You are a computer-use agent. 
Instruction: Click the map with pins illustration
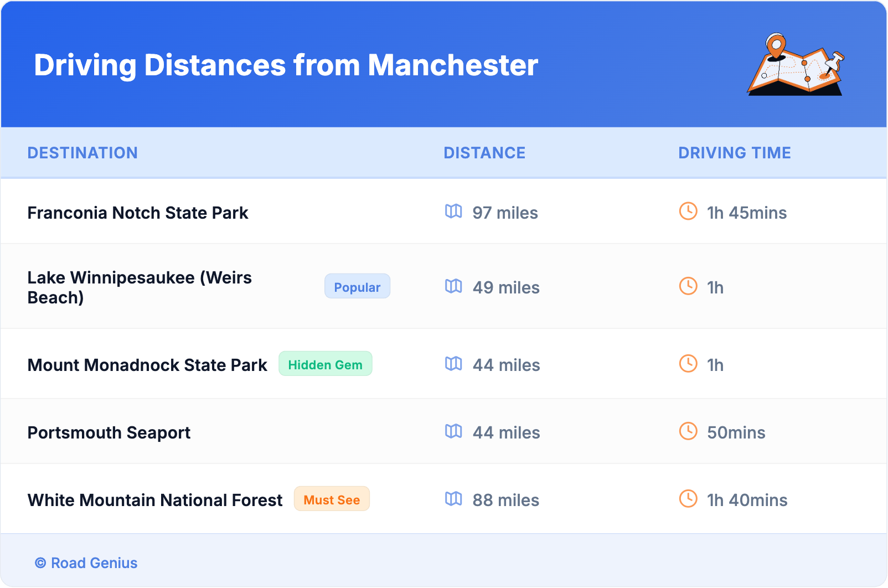click(796, 65)
